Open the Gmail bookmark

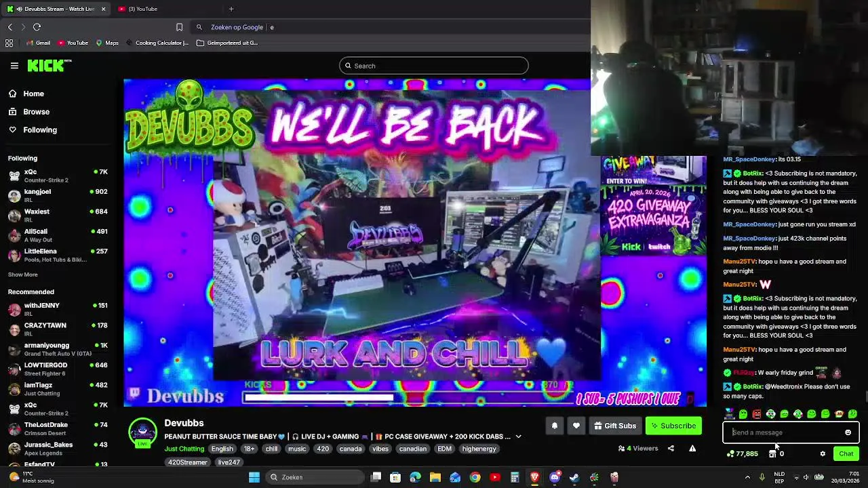coord(37,43)
